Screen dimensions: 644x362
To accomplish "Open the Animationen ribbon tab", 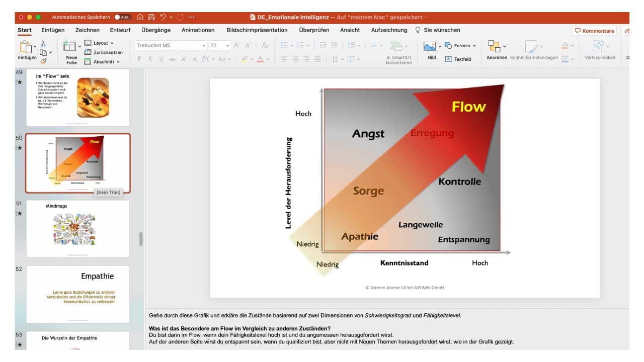I will (198, 30).
